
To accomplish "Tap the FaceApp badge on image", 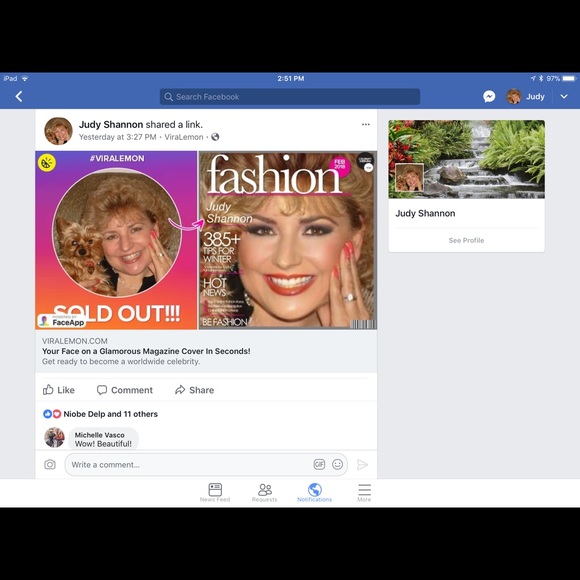I will tap(62, 321).
